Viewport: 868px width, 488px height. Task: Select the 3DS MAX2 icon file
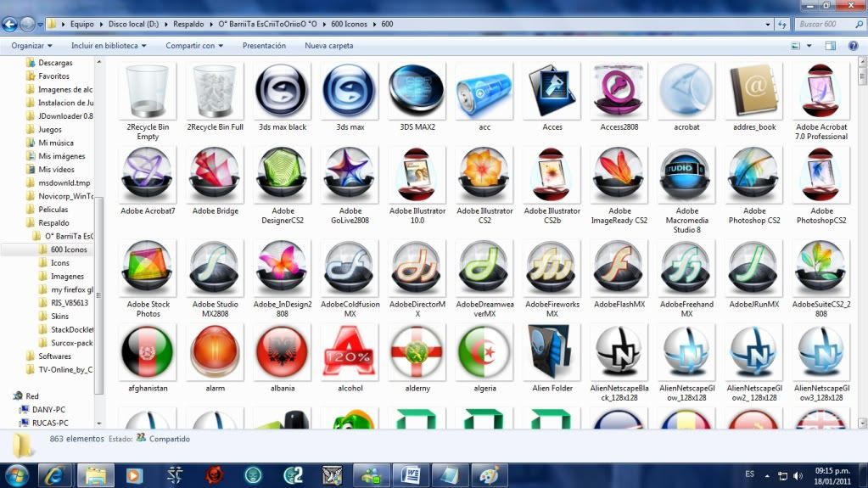tap(417, 98)
